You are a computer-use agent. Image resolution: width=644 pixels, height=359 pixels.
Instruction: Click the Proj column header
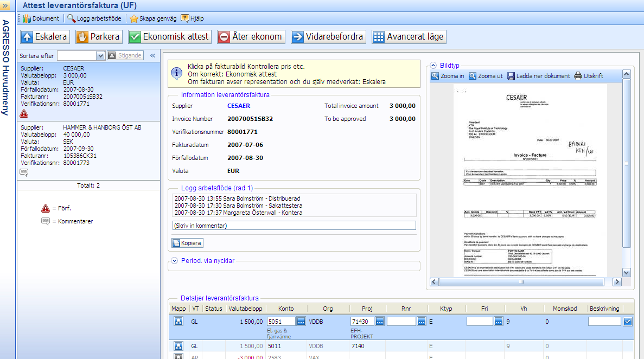pos(367,309)
